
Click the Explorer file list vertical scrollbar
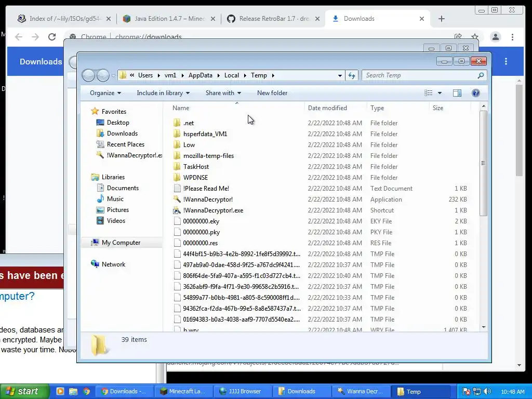(484, 163)
